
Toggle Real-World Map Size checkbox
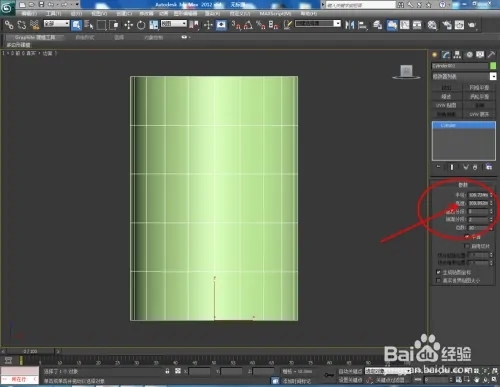tap(439, 280)
